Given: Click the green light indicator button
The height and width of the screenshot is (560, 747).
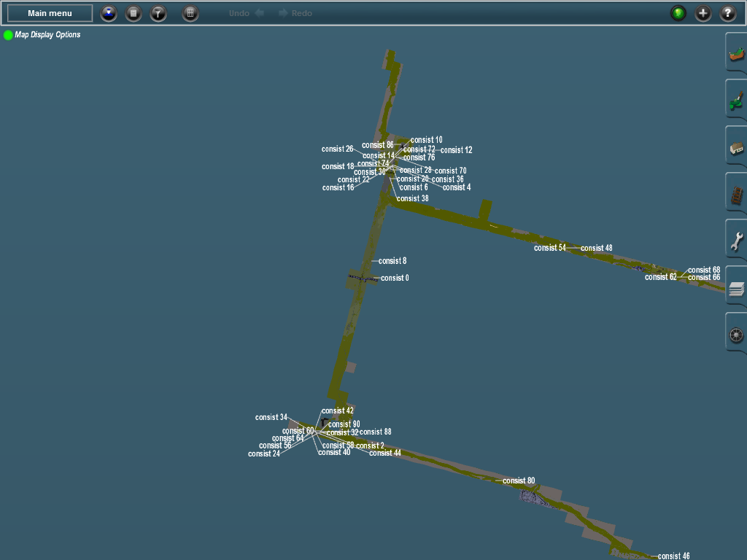Looking at the screenshot, I should (x=678, y=13).
